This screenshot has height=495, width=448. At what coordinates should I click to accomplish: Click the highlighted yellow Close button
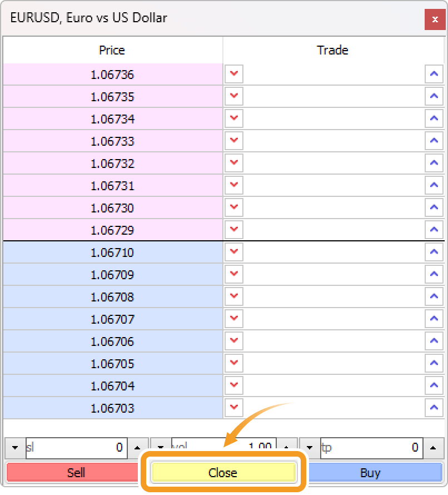(223, 472)
